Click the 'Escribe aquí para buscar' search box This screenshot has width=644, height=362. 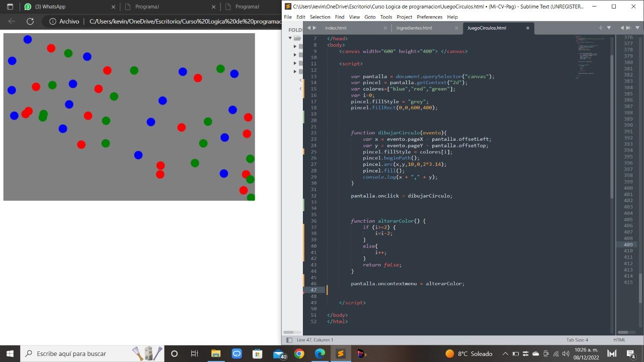[x=93, y=353]
